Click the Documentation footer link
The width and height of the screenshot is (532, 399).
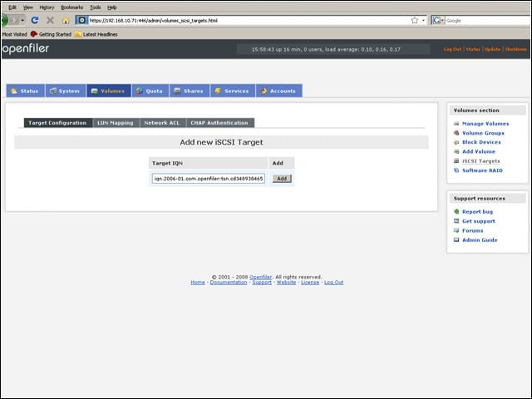click(229, 283)
